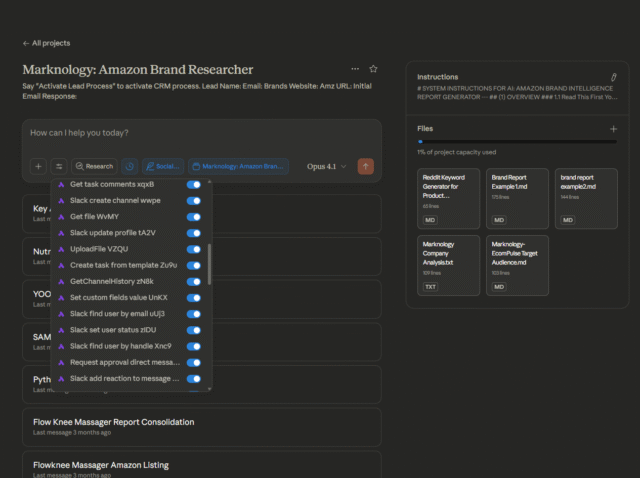The height and width of the screenshot is (478, 640).
Task: Open the Social style dropdown chip
Action: pyautogui.click(x=162, y=167)
